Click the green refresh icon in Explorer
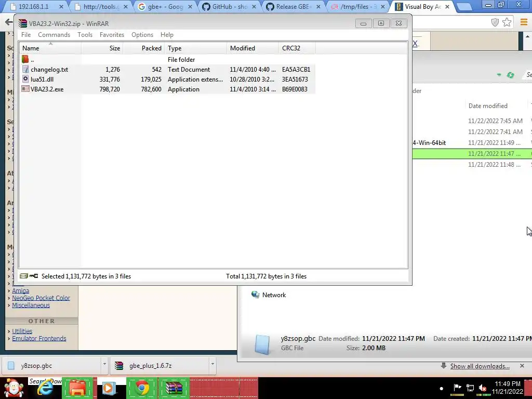 coord(510,75)
